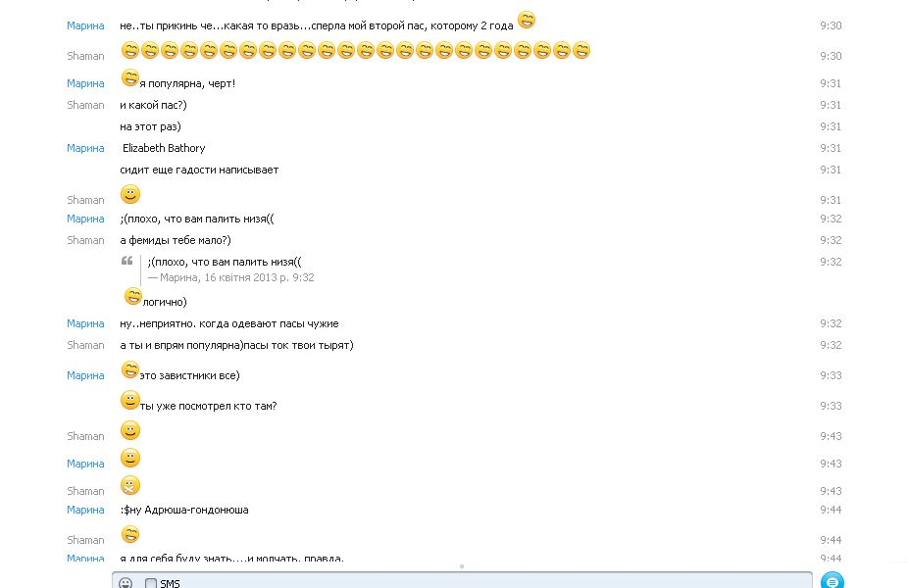
Task: Click the splitter dot above the input box
Action: click(x=462, y=566)
